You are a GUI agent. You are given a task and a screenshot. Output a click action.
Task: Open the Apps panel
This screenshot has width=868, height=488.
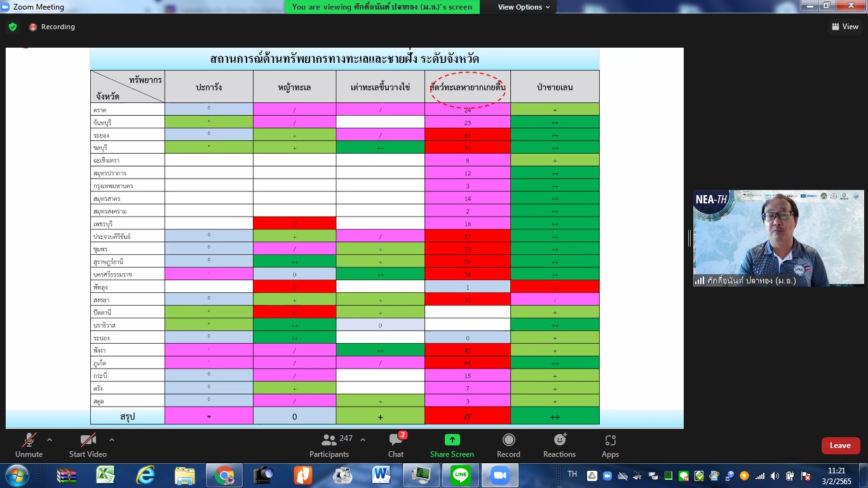[610, 440]
